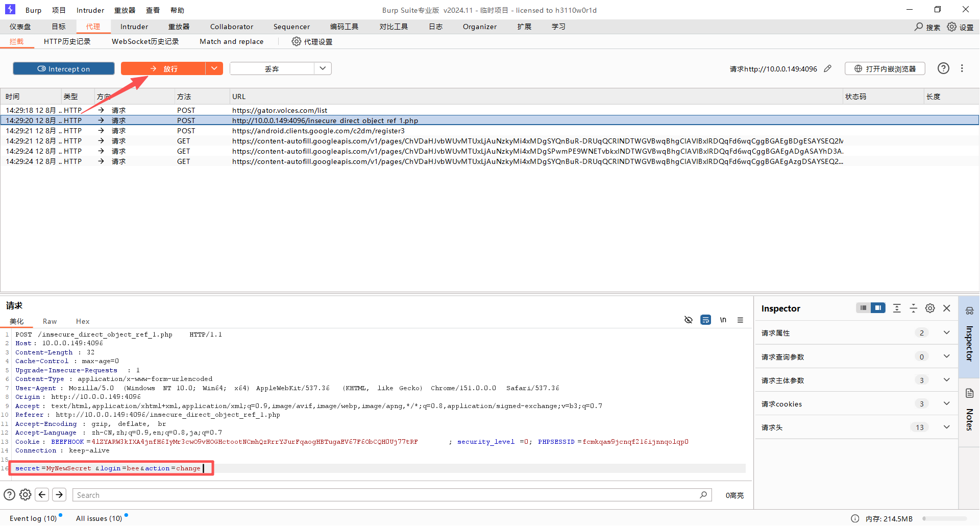Click the help icon beside request search
Screen dimensions: 980x526
click(x=9, y=494)
